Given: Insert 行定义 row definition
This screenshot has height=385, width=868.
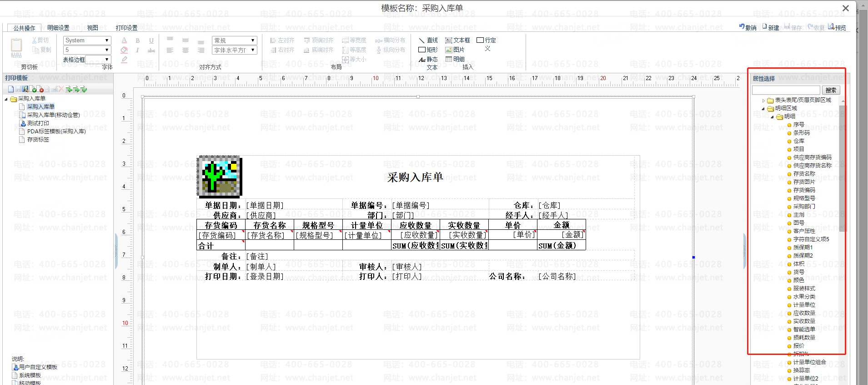Looking at the screenshot, I should click(487, 44).
